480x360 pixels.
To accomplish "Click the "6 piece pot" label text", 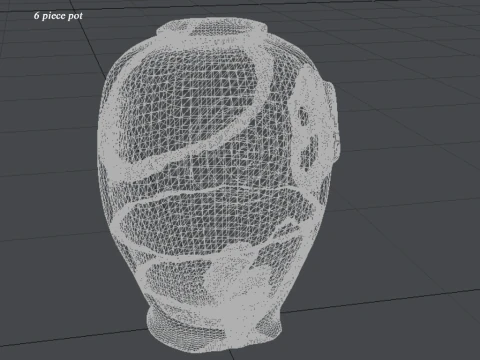I will pos(58,16).
